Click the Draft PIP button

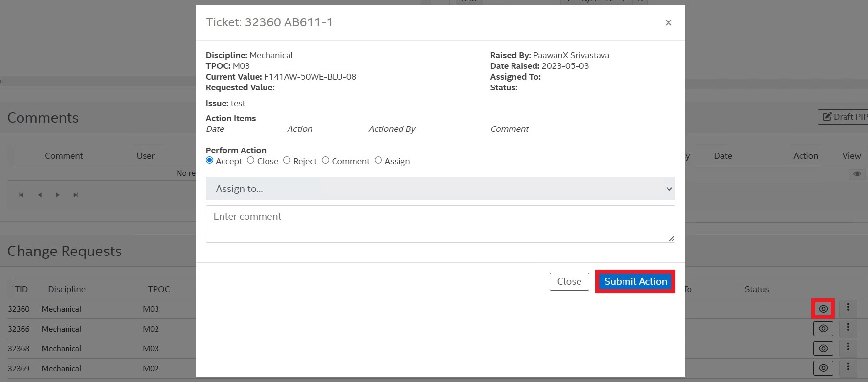click(844, 117)
